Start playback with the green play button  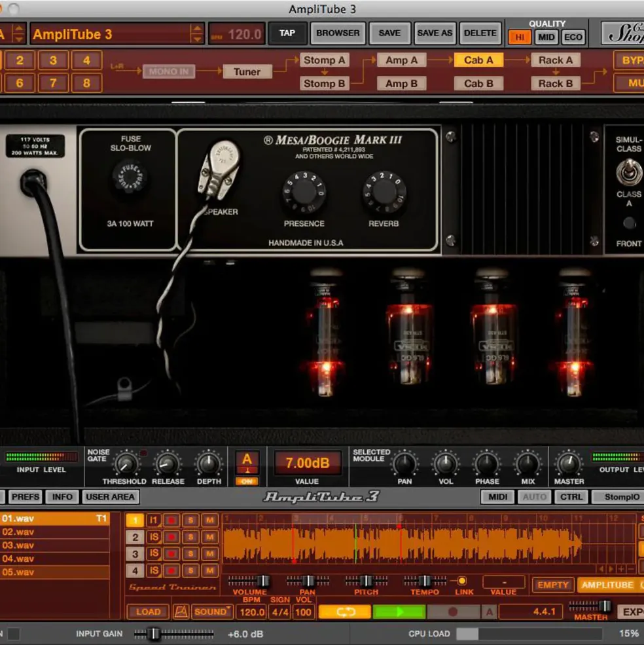pos(399,612)
